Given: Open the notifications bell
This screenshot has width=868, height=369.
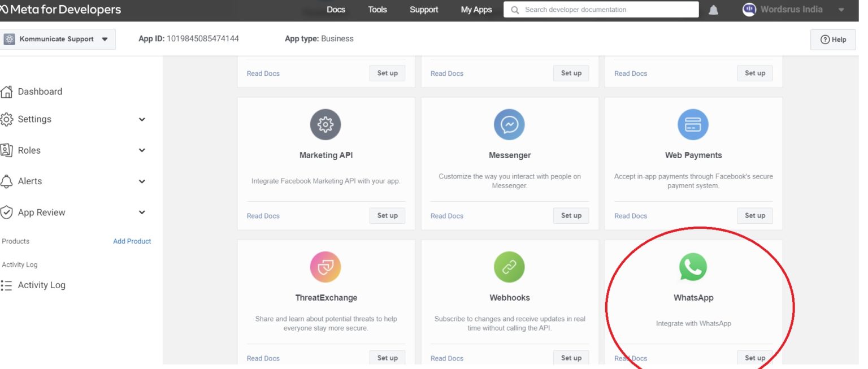Looking at the screenshot, I should click(713, 9).
